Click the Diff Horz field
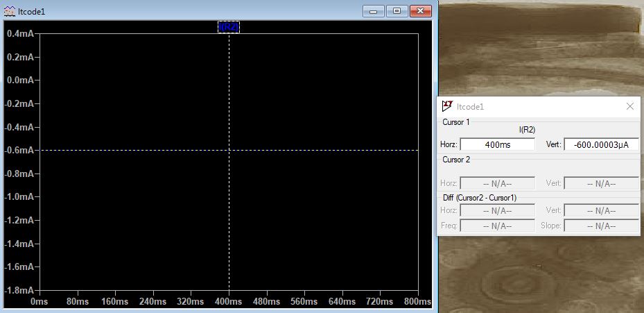Viewport: 644px width, 313px height. point(497,210)
